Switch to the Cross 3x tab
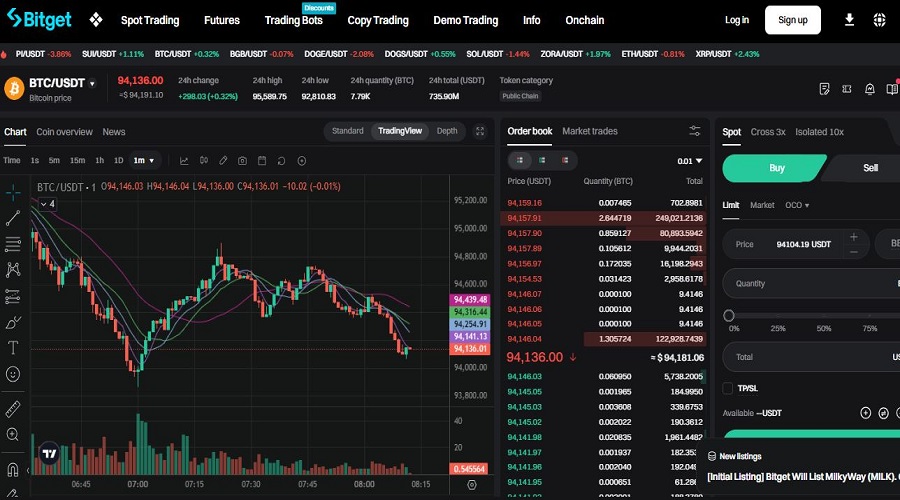 pyautogui.click(x=767, y=131)
